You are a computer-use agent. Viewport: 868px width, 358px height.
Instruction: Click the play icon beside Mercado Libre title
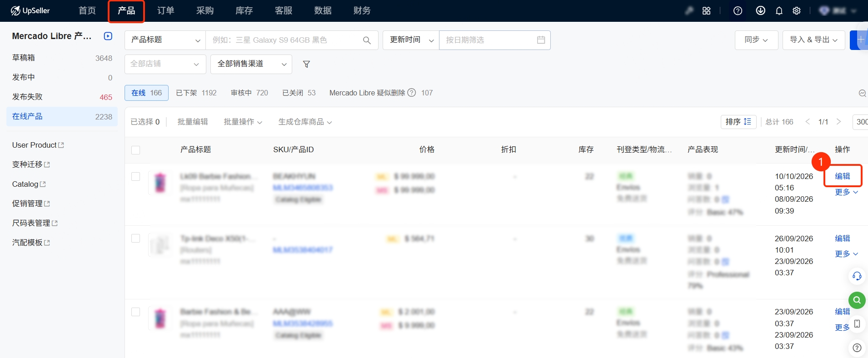(x=108, y=36)
